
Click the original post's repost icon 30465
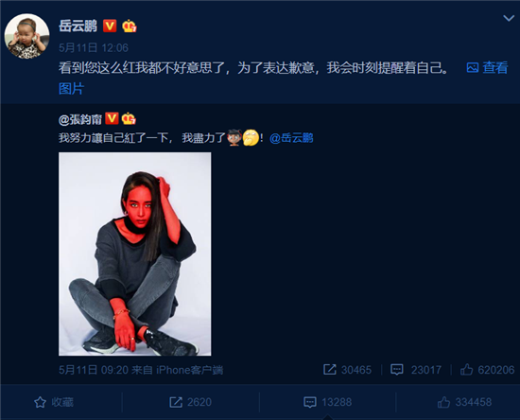(347, 370)
